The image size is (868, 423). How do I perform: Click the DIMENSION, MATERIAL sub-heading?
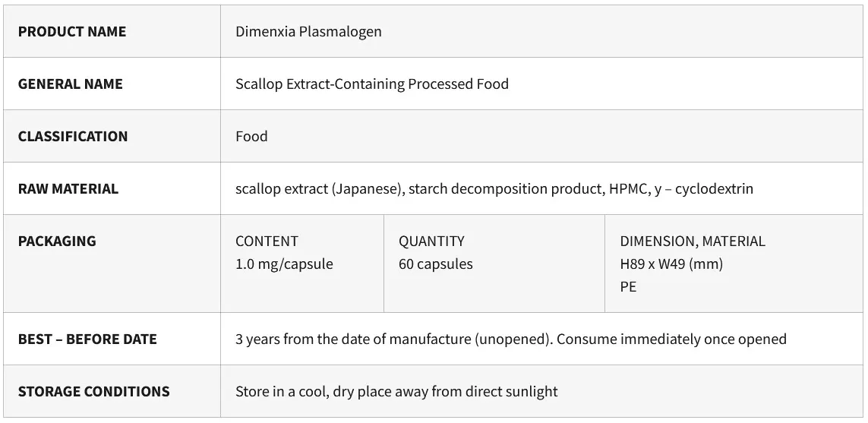(692, 241)
